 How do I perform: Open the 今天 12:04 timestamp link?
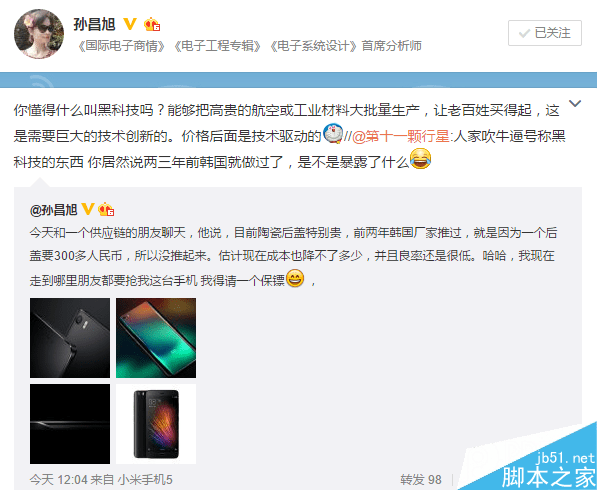click(58, 479)
